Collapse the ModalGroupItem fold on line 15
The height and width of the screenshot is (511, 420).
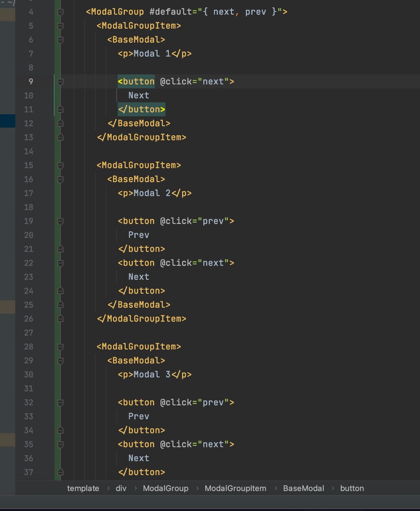[x=60, y=166]
